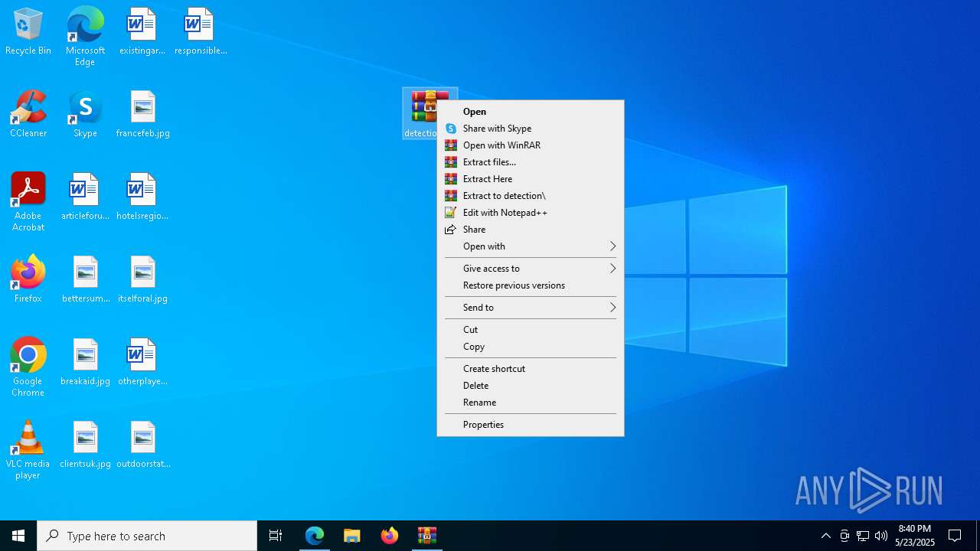
Task: Choose Cut in the context menu
Action: click(x=531, y=330)
